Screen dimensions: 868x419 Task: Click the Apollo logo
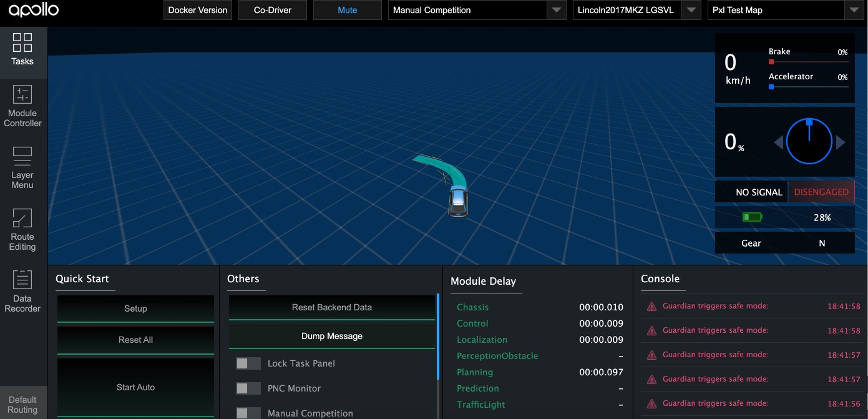[34, 9]
